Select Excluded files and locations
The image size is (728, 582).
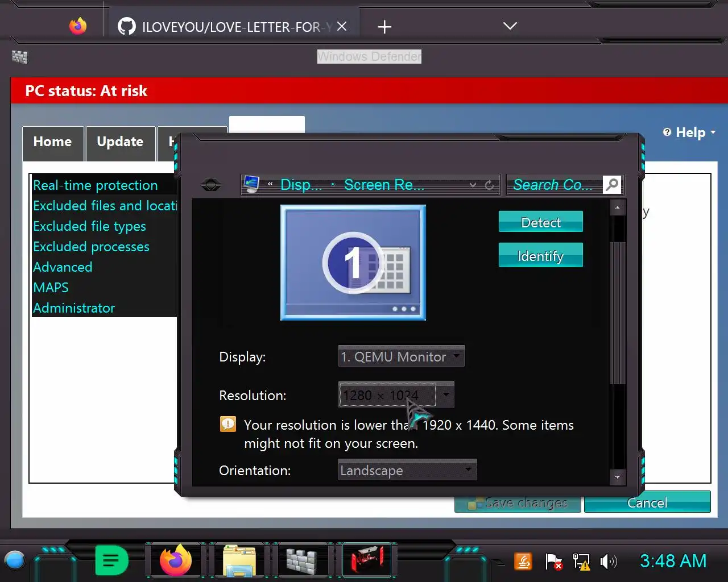[x=105, y=206]
